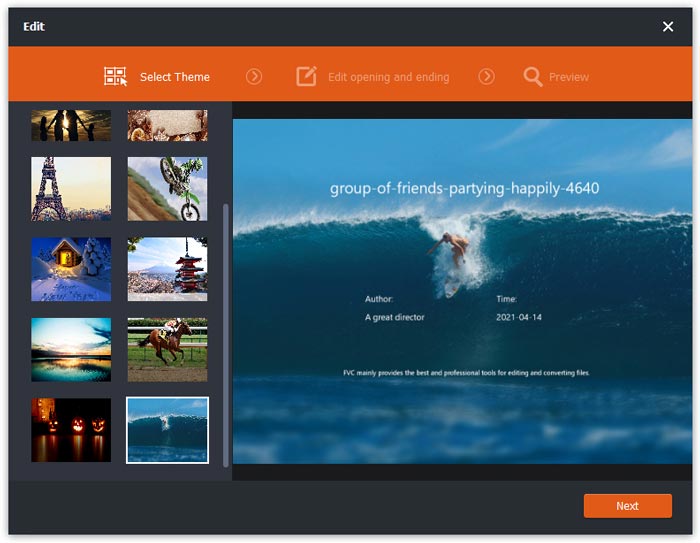
Task: Click the arrow circle before Preview
Action: [486, 77]
